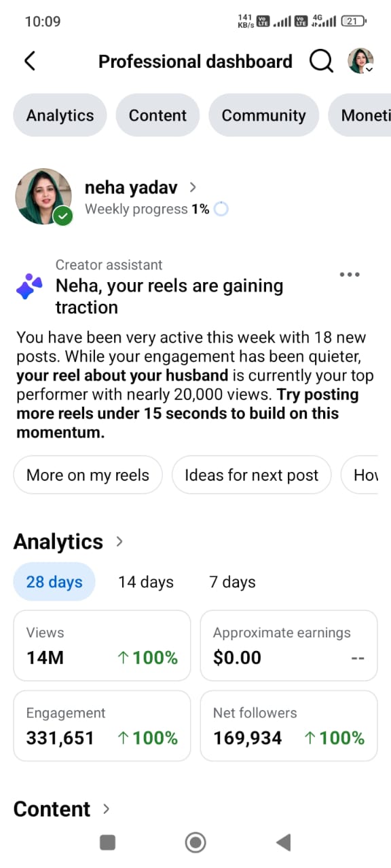Expand the Content section chevron

tap(106, 808)
